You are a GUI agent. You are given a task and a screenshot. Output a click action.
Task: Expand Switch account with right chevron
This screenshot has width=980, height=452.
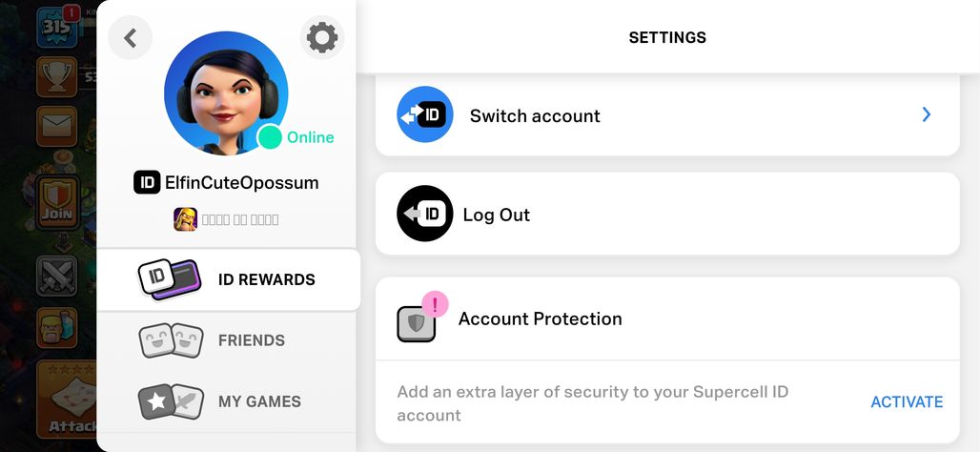[x=927, y=114]
